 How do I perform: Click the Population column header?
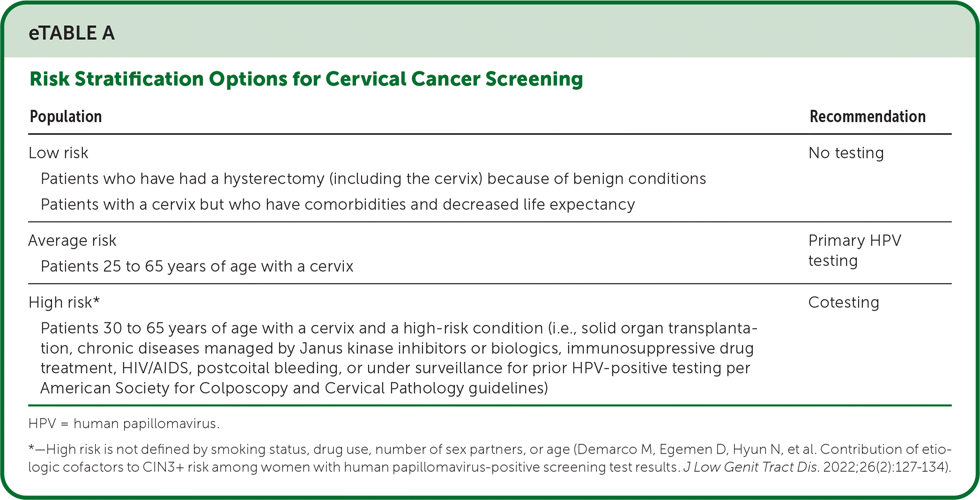[x=66, y=117]
